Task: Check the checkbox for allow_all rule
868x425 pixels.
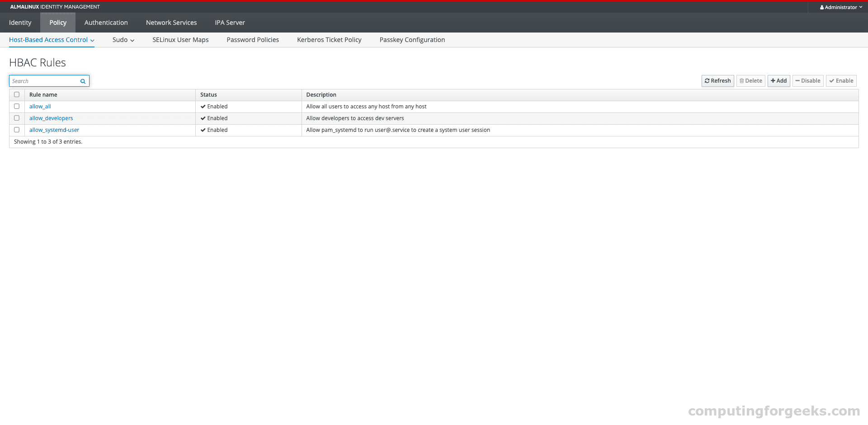Action: (x=17, y=106)
